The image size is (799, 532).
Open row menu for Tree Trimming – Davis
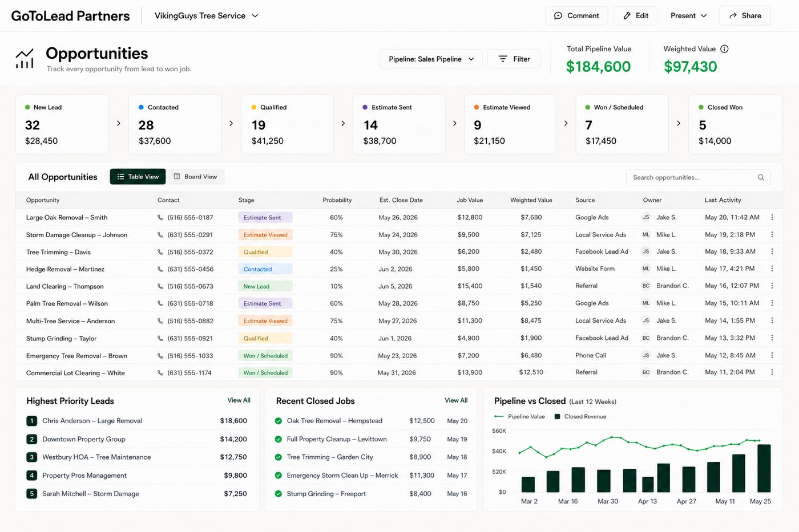[772, 251]
